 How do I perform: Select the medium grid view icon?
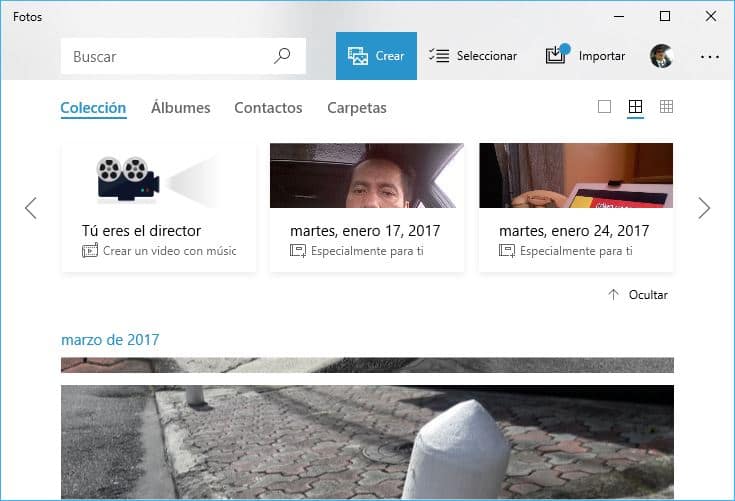[x=635, y=107]
